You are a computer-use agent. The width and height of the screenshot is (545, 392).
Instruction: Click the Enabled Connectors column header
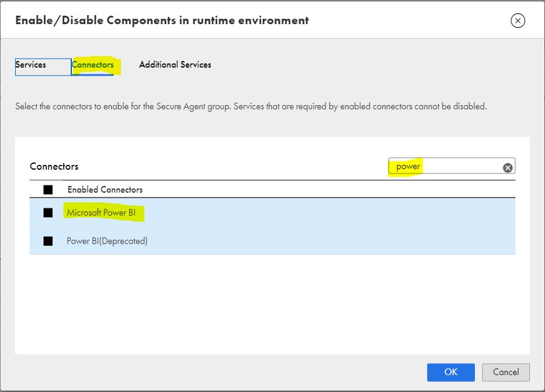click(x=105, y=190)
